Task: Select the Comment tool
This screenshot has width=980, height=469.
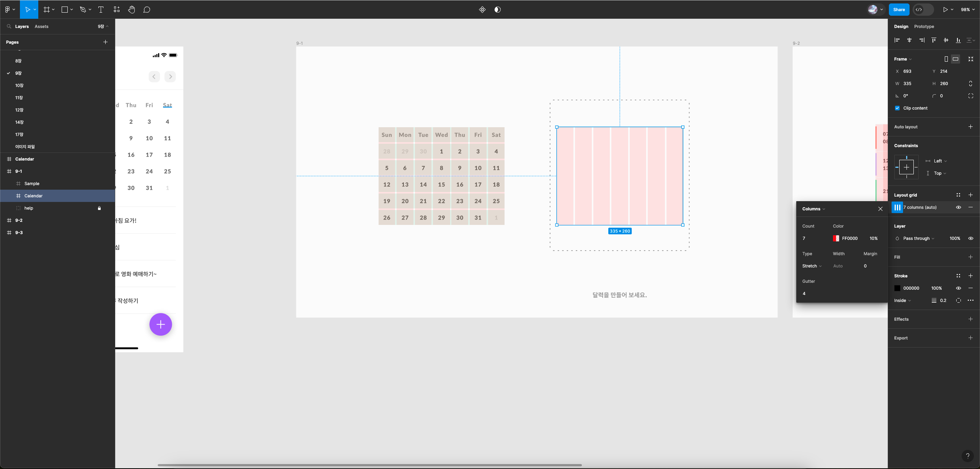Action: (x=147, y=10)
